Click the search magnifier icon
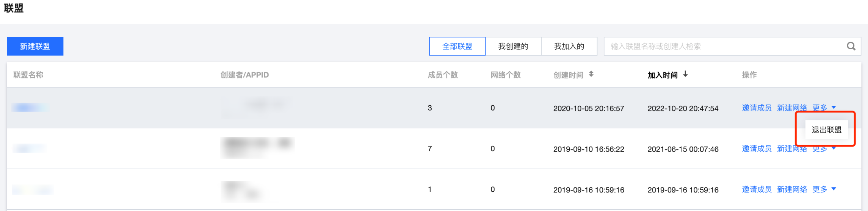This screenshot has height=211, width=868. click(x=851, y=46)
